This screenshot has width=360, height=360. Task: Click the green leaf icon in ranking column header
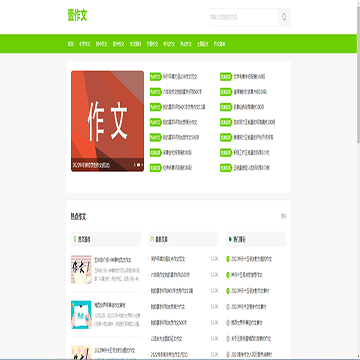coord(230,239)
